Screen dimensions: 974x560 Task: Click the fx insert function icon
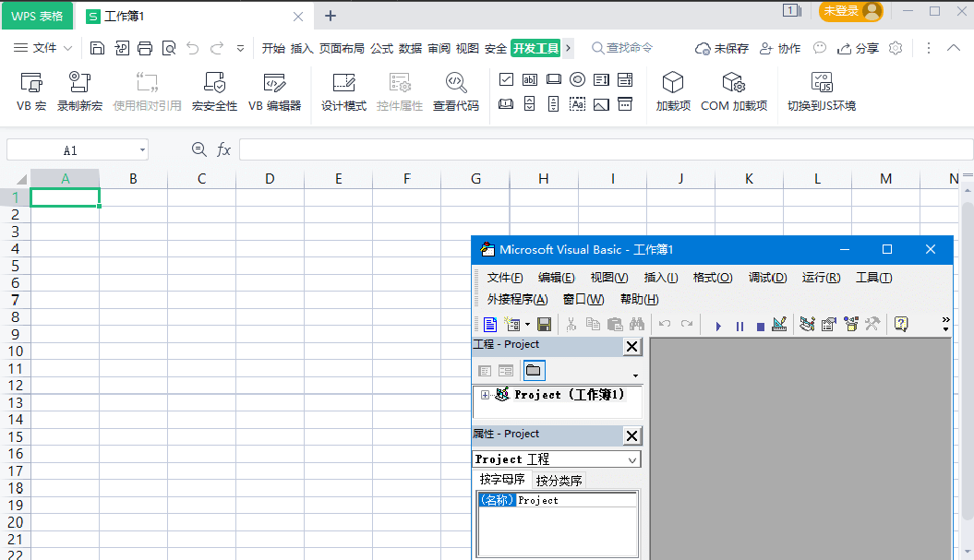click(x=223, y=149)
